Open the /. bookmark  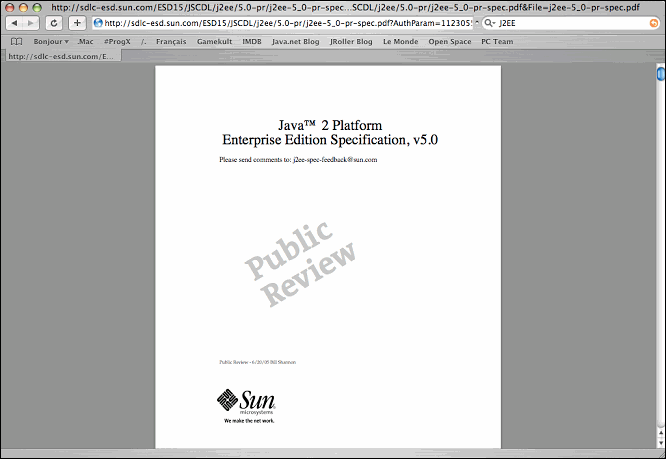pyautogui.click(x=144, y=42)
